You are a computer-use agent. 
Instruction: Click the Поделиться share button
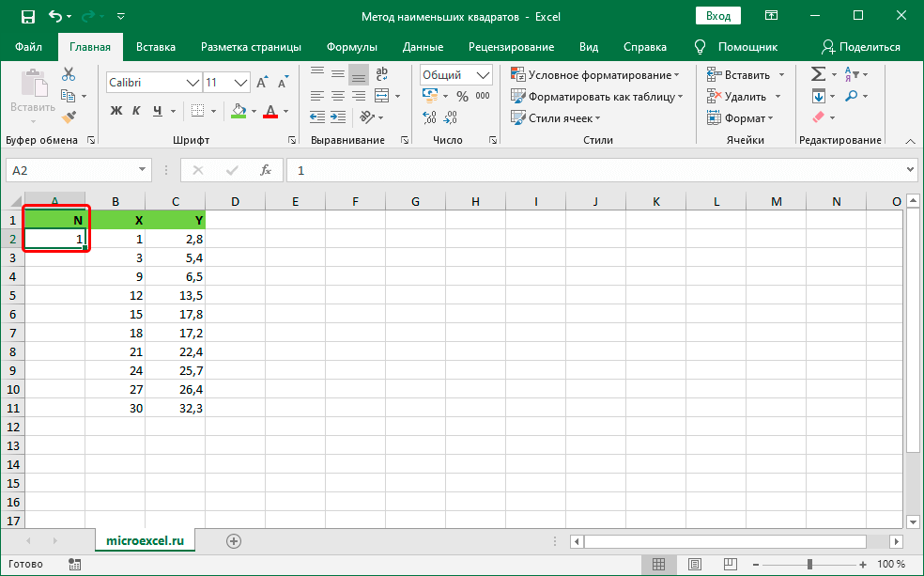tap(861, 47)
